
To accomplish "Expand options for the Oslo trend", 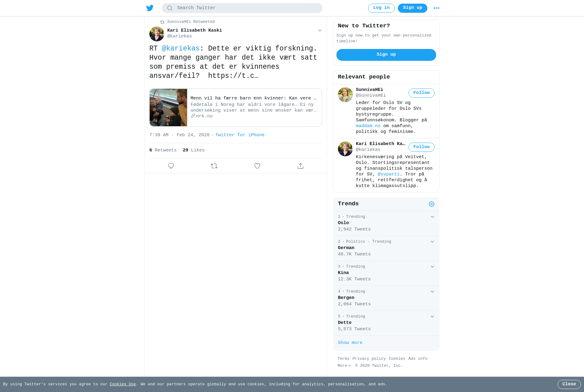I will (x=432, y=217).
